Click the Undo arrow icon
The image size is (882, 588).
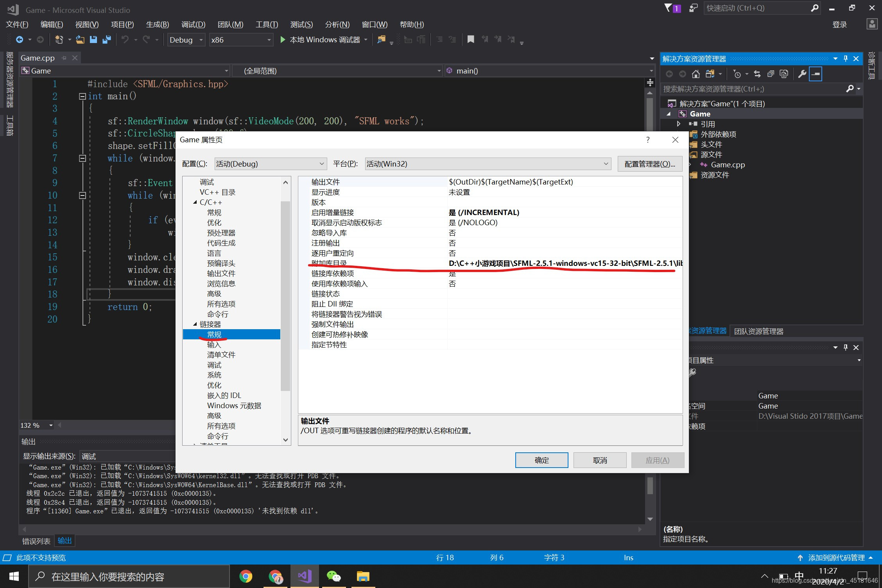pyautogui.click(x=125, y=39)
